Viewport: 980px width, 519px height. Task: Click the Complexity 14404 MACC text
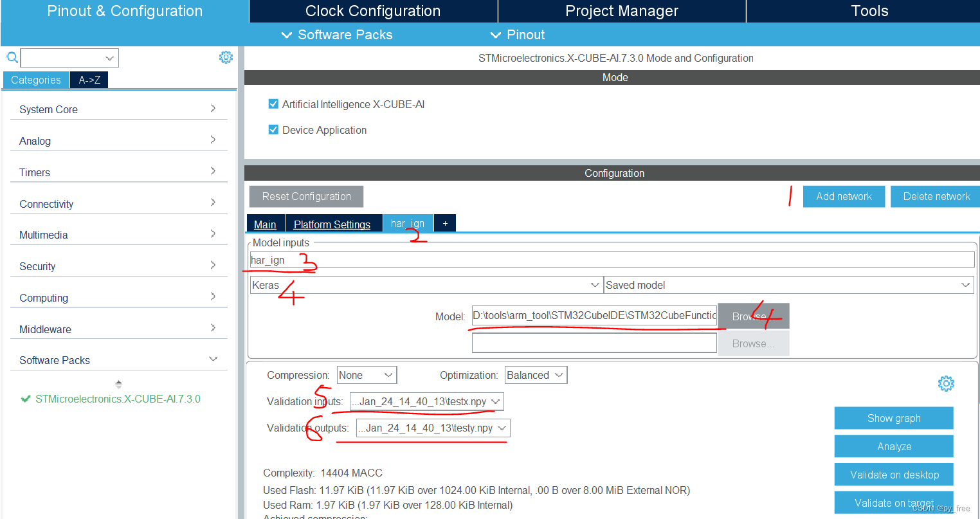pyautogui.click(x=323, y=473)
